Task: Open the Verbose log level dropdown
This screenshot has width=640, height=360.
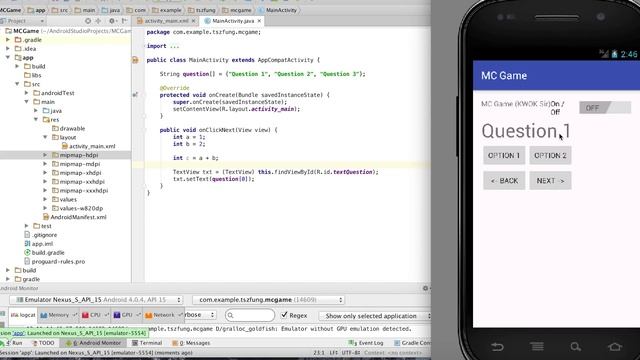Action: 200,315
